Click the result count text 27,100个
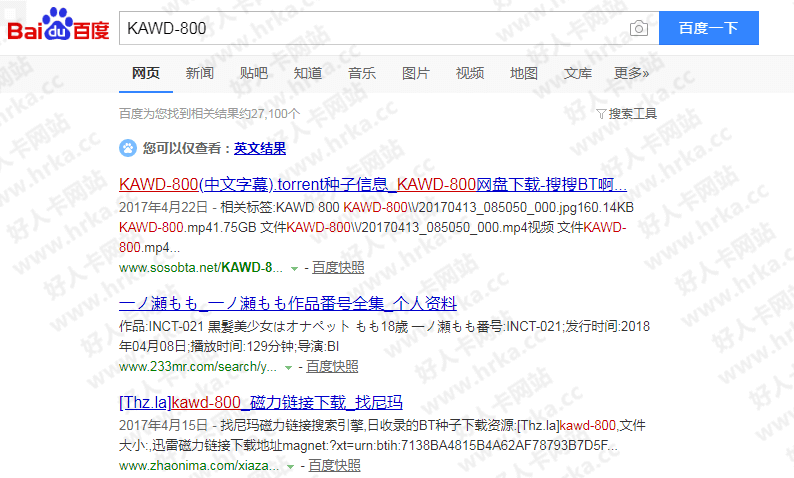 275,114
